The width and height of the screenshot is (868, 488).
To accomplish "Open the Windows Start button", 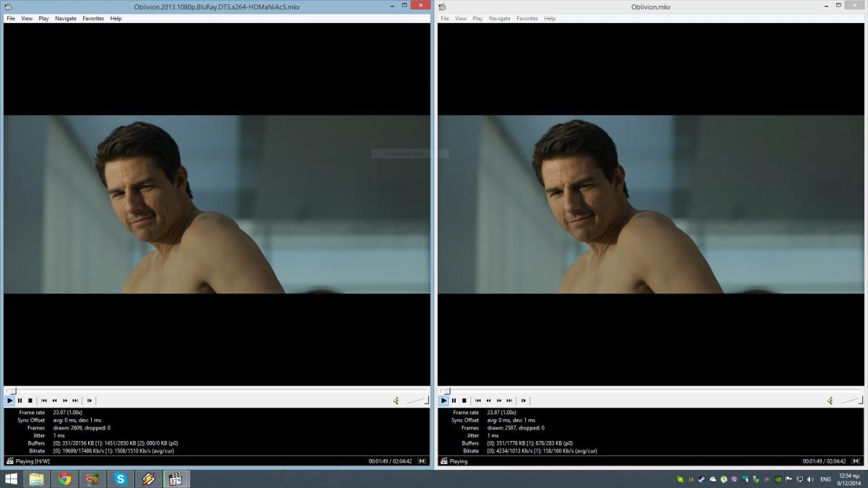I will [11, 479].
